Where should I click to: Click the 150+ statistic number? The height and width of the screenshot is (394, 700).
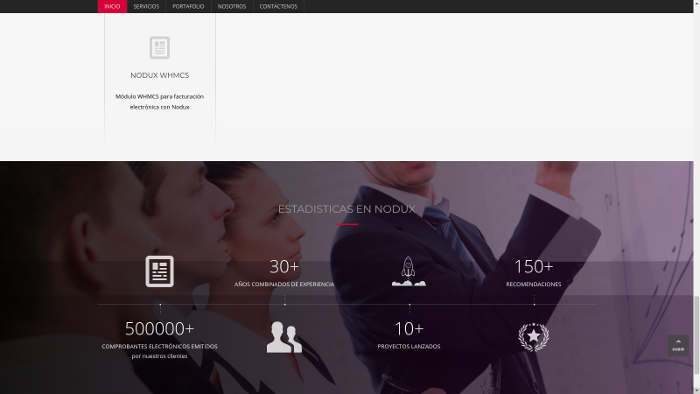coord(533,267)
